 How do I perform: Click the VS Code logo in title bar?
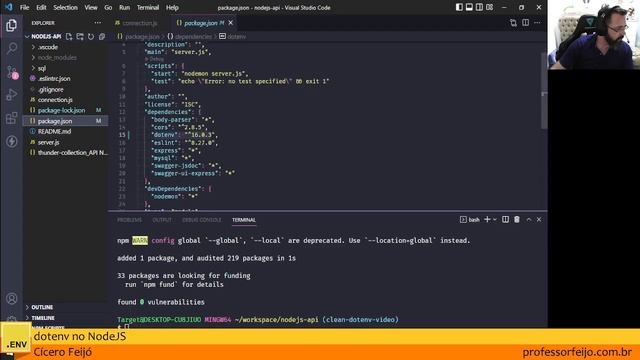(x=9, y=7)
